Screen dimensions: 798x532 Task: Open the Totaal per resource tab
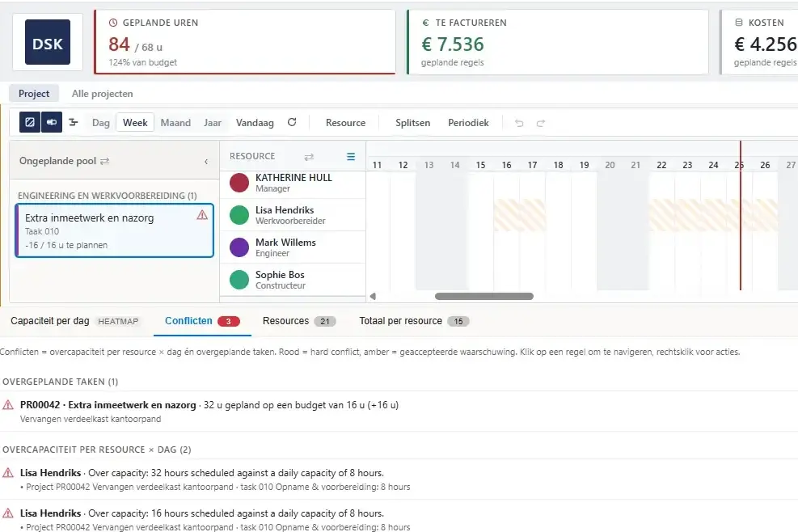pos(414,321)
